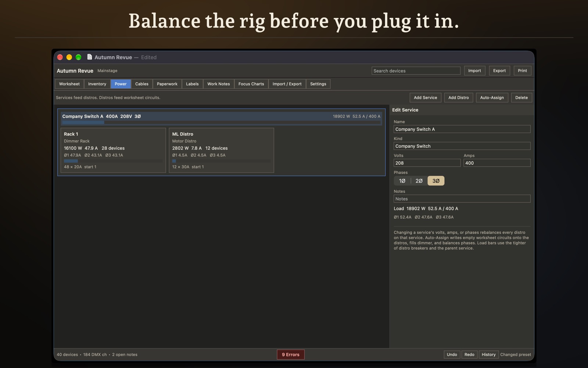Click the document icon in title bar
Screen dimensions: 588x368
point(89,57)
